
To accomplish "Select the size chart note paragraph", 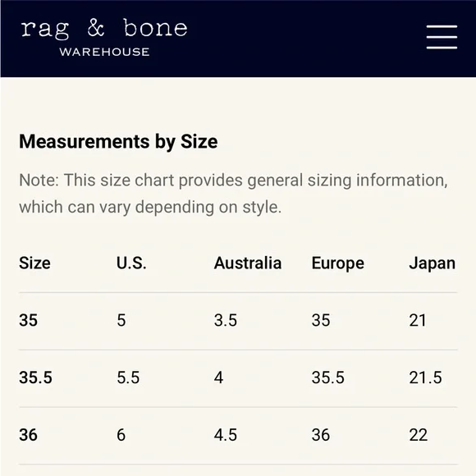I will click(x=233, y=194).
